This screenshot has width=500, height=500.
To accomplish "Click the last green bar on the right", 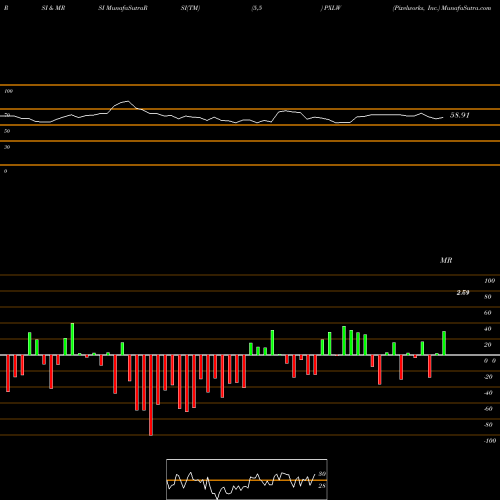I will (x=444, y=343).
